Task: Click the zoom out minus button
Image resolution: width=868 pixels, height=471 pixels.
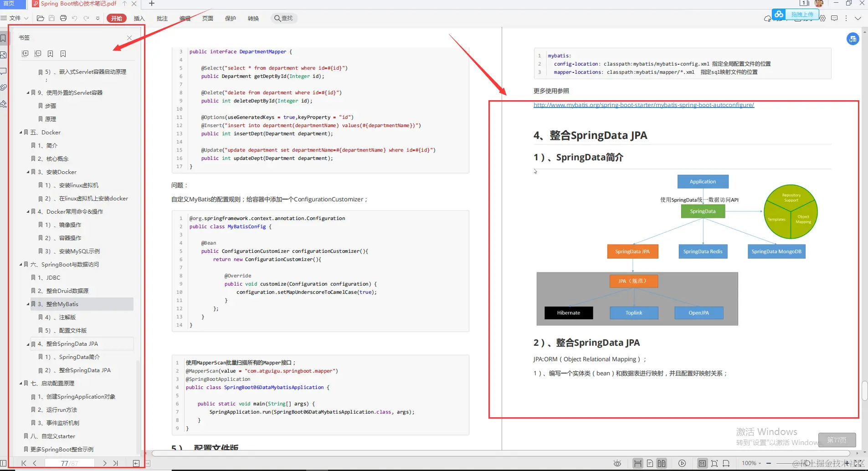Action: [769, 463]
